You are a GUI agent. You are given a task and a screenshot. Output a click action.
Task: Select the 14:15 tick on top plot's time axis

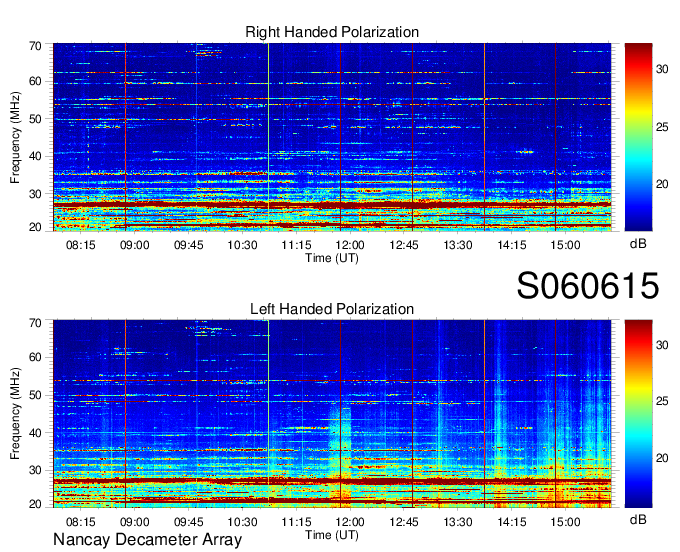point(512,245)
